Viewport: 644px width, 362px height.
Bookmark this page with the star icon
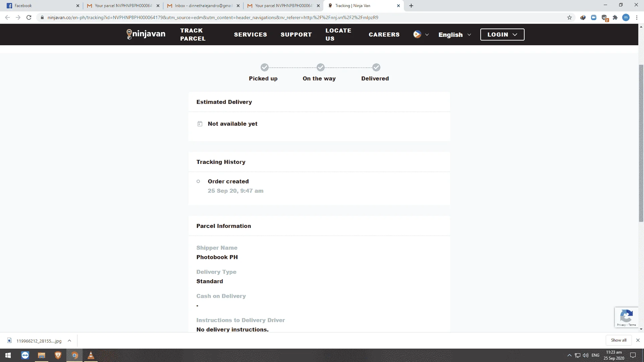tap(570, 17)
